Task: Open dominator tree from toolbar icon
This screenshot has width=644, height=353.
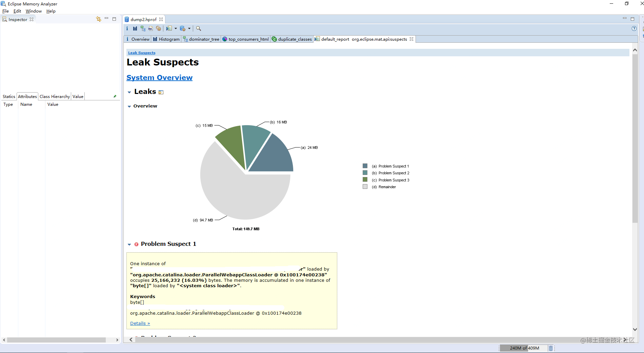Action: pos(143,28)
